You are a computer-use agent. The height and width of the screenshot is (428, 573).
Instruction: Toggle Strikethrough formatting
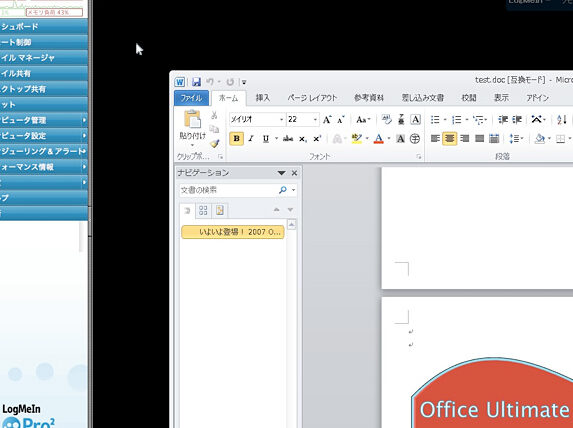click(288, 139)
